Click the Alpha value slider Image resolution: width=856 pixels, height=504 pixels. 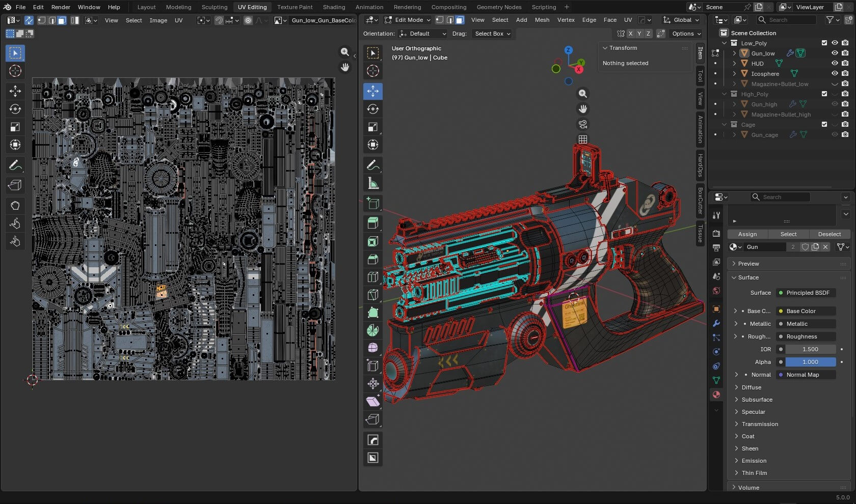pyautogui.click(x=810, y=362)
